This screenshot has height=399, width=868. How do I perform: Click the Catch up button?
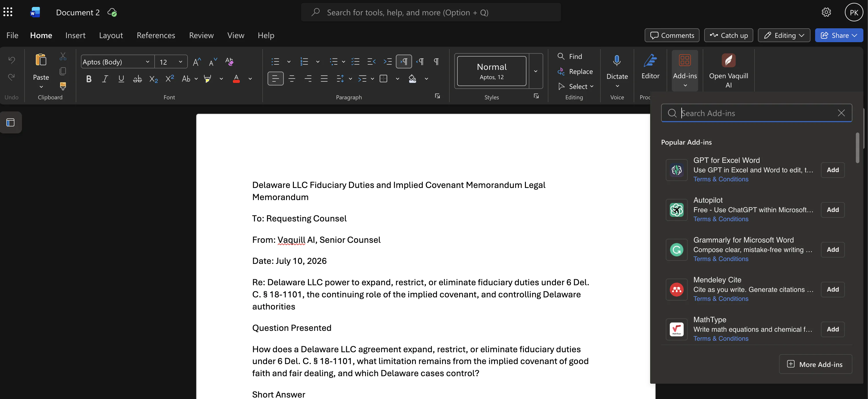(728, 35)
